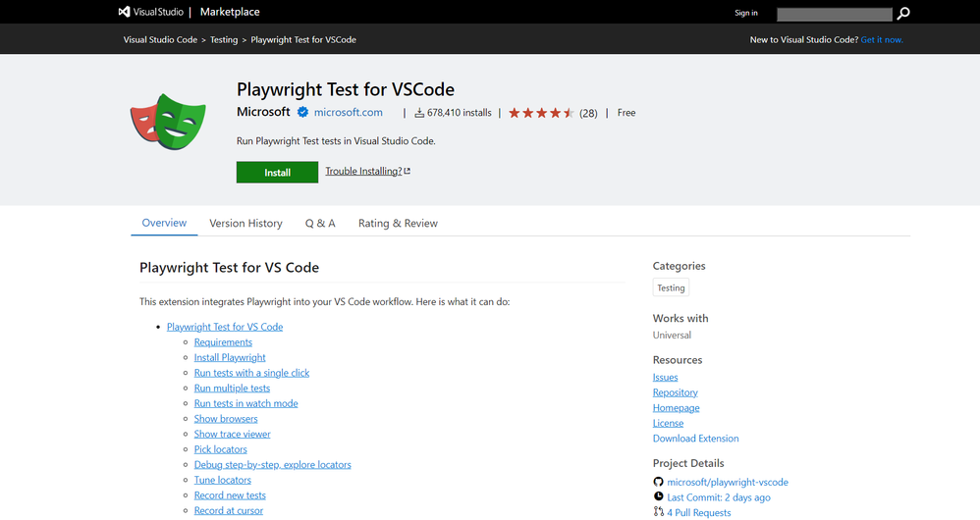This screenshot has height=520, width=980.
Task: Open the Marketplace link in header
Action: 230,12
